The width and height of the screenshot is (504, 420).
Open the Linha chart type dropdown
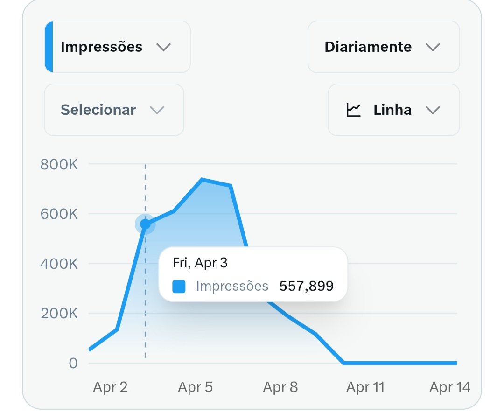[393, 110]
